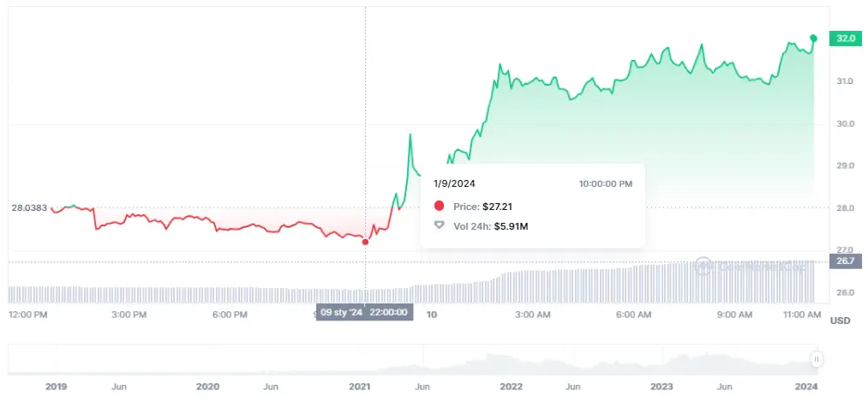Click the red marker dot on the chart line

click(x=366, y=242)
